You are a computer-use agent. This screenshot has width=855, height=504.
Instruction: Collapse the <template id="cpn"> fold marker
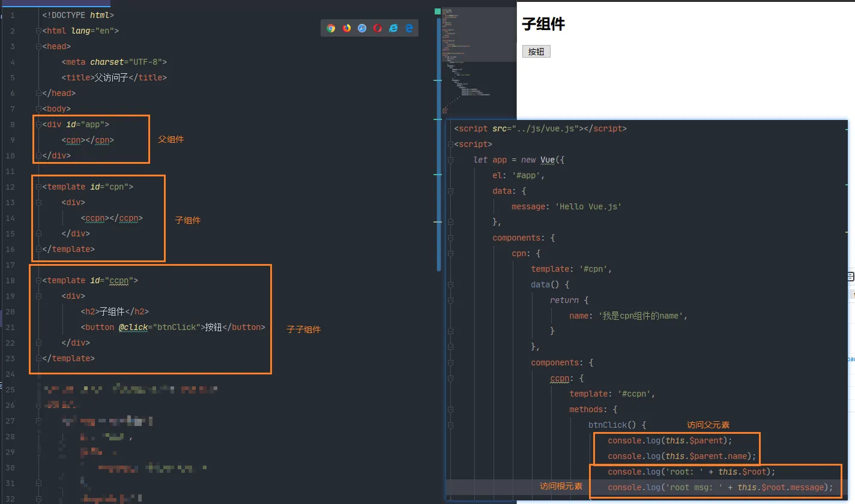click(x=38, y=187)
